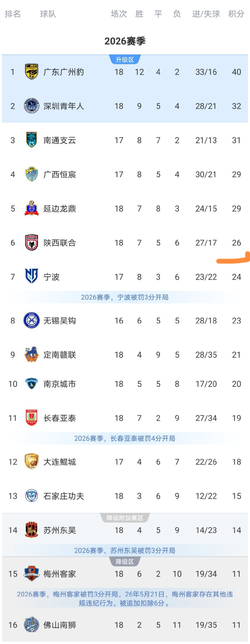Open the 石家庄功夫 team name
250x644 pixels.
[64, 496]
